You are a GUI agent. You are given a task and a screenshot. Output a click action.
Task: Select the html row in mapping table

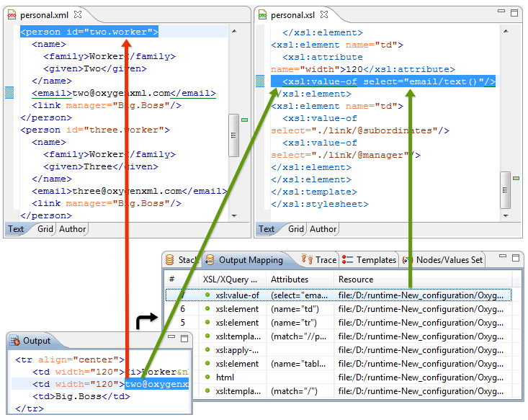click(223, 377)
